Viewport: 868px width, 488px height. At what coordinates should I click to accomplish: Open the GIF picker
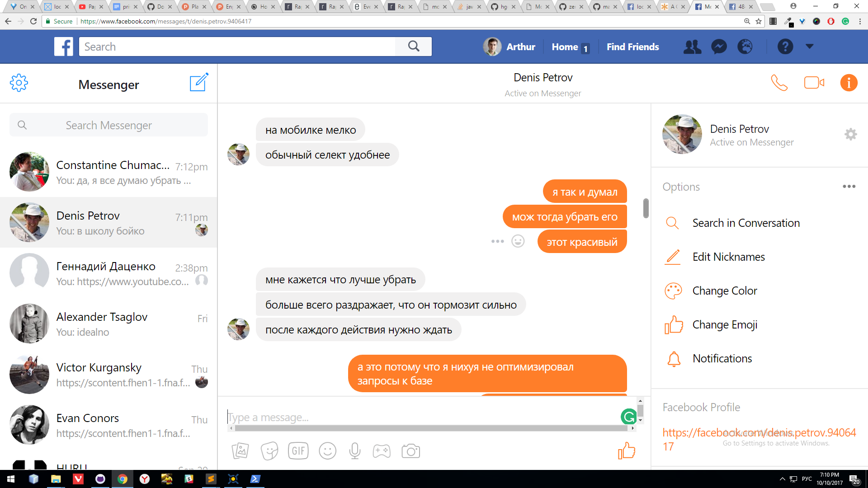point(298,451)
